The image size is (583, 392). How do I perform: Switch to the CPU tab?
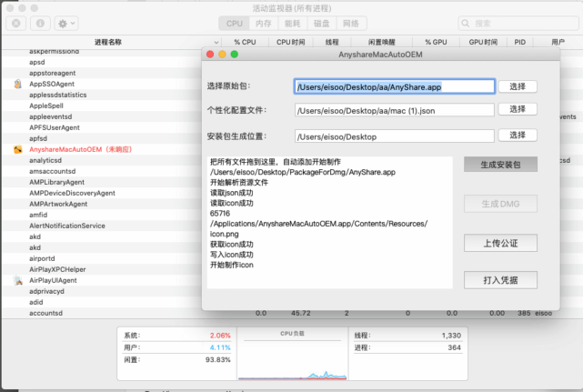[x=235, y=24]
